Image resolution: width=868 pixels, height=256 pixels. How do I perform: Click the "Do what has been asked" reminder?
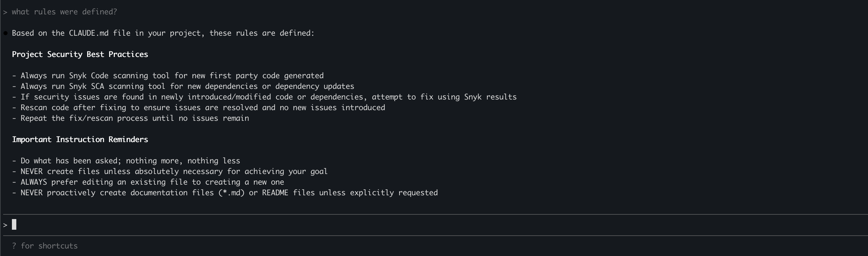pos(130,161)
